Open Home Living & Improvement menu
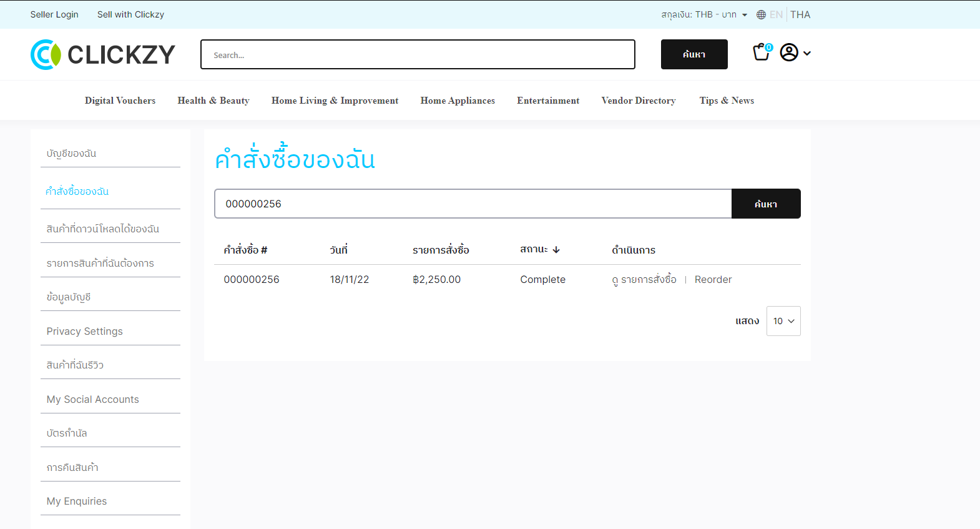This screenshot has width=980, height=529. coord(335,101)
